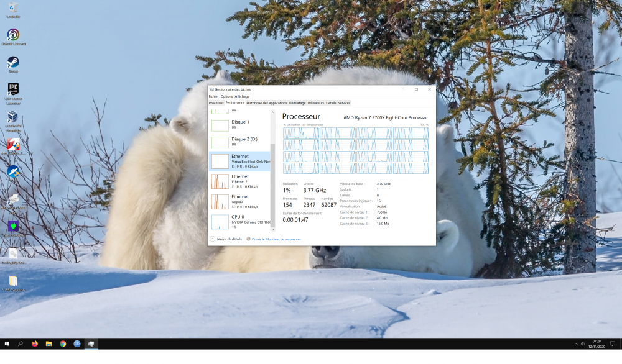Open the volume speaker tray icon
Viewport: 622px width, 364px height.
pyautogui.click(x=583, y=344)
